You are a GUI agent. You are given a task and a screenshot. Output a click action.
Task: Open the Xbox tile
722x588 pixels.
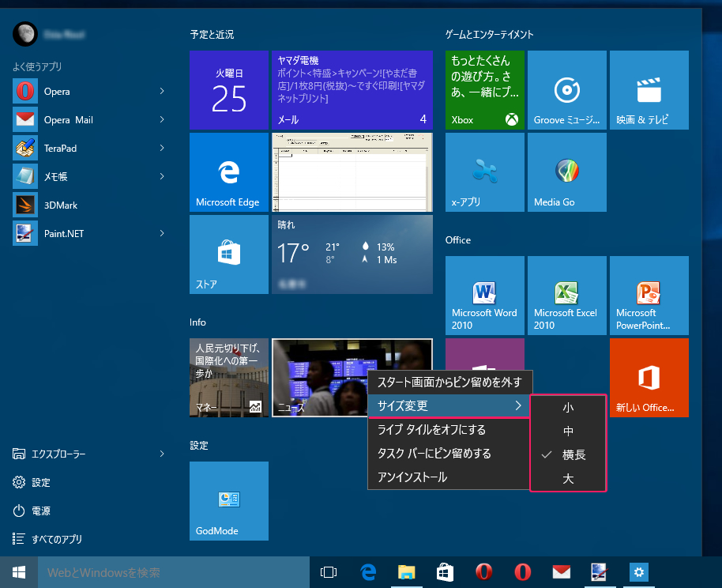pos(485,90)
